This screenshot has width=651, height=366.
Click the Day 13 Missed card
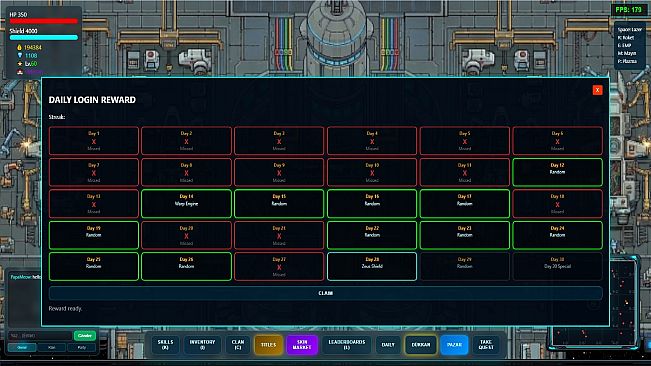[94, 203]
